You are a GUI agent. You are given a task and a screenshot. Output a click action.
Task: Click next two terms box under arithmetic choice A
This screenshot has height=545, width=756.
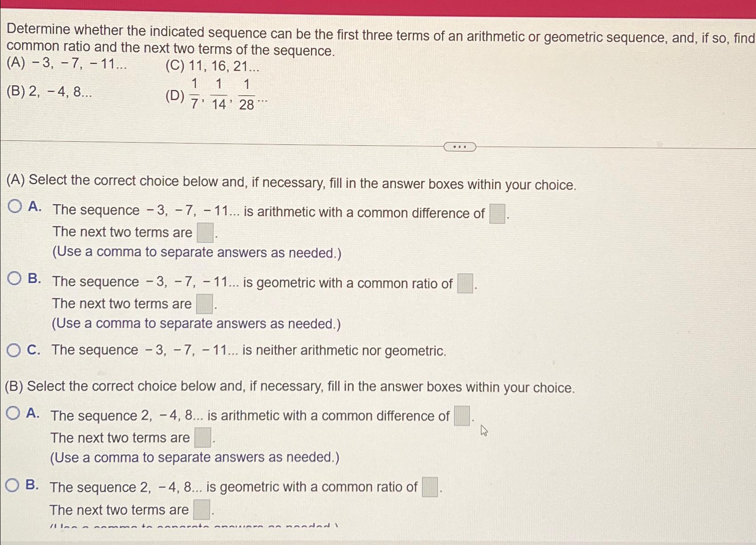203,232
